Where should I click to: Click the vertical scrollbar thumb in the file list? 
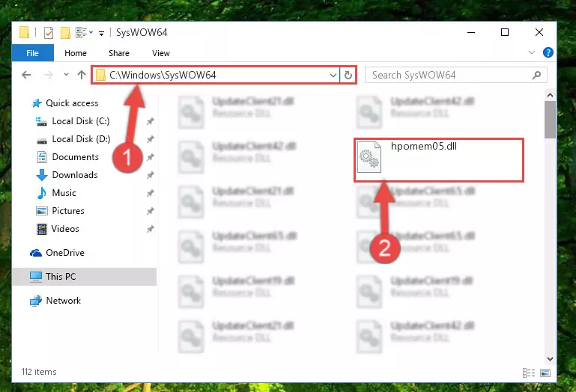click(x=550, y=120)
